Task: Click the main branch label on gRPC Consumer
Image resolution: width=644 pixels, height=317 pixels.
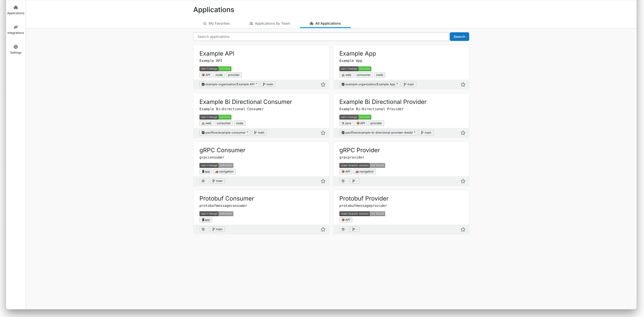Action: coord(217,181)
